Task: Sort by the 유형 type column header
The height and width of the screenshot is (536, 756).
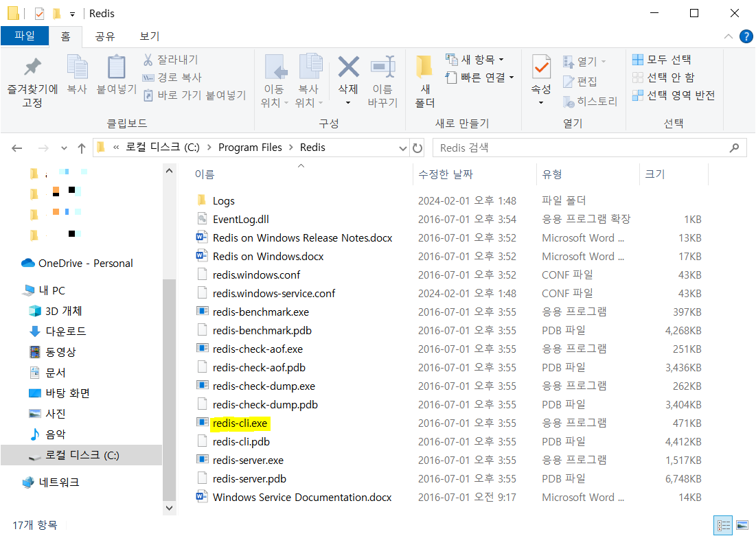Action: point(551,174)
